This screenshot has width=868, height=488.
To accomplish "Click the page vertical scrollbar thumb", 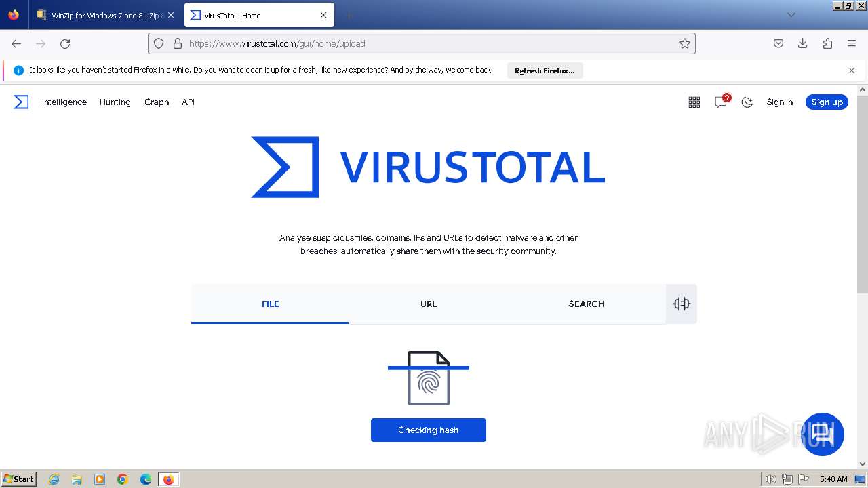I will point(863,194).
